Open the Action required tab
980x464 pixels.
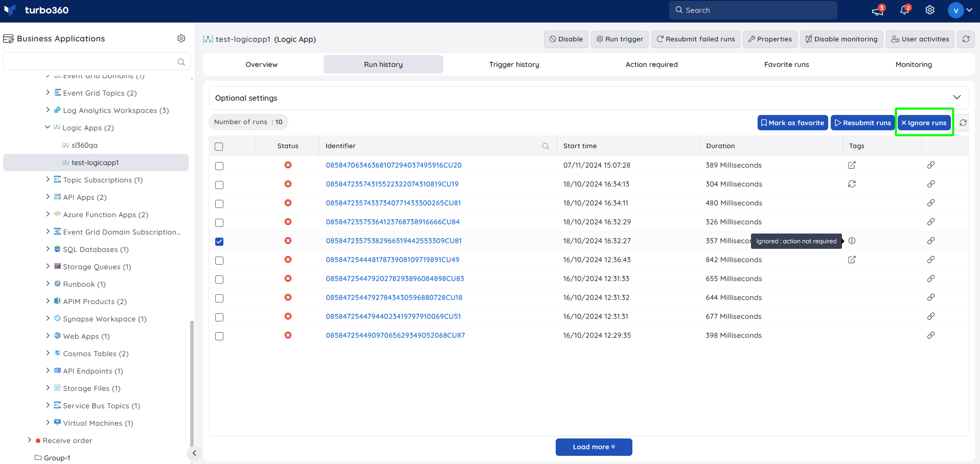point(652,64)
